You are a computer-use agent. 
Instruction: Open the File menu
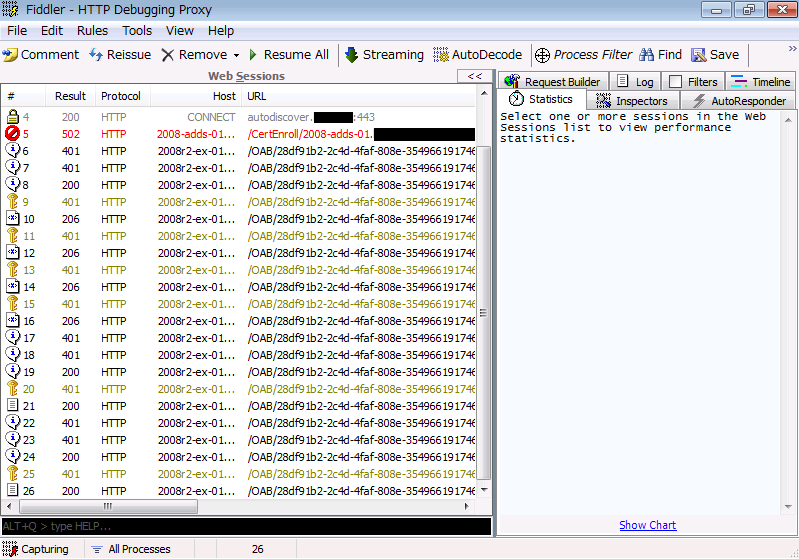click(x=17, y=31)
